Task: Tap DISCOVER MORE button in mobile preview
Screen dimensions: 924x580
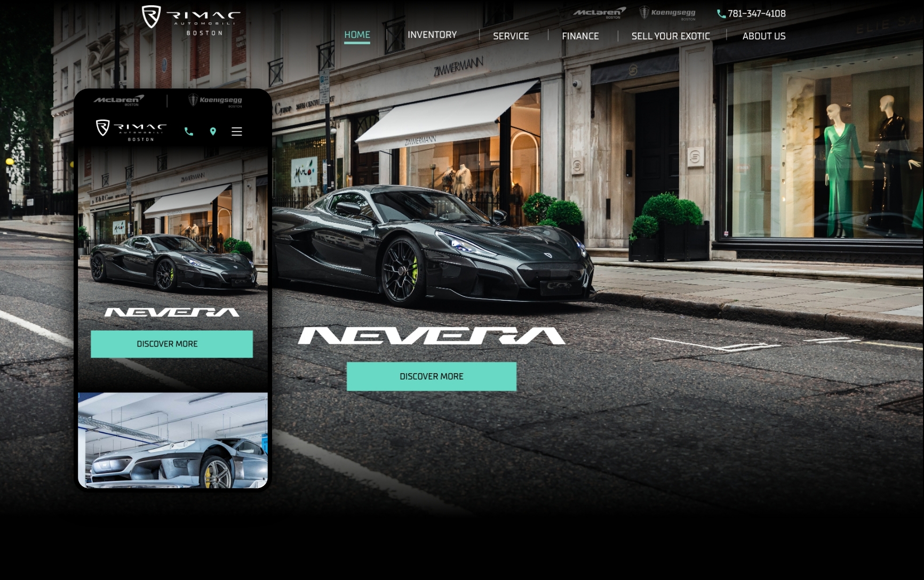Action: 172,344
